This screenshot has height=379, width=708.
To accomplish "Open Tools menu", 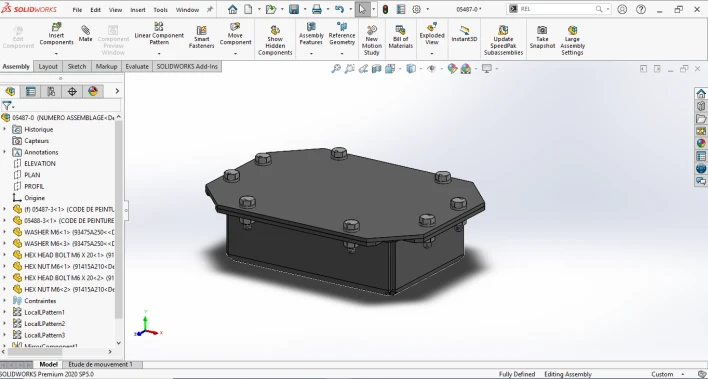I will tap(160, 9).
